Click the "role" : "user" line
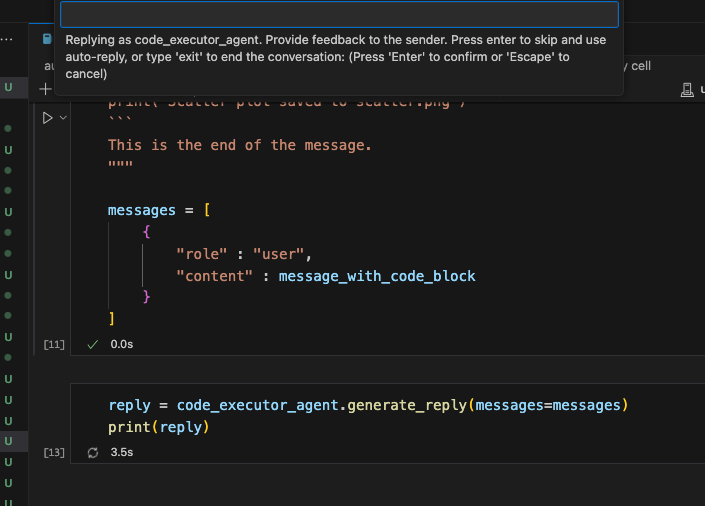The height and width of the screenshot is (506, 705). coord(244,254)
